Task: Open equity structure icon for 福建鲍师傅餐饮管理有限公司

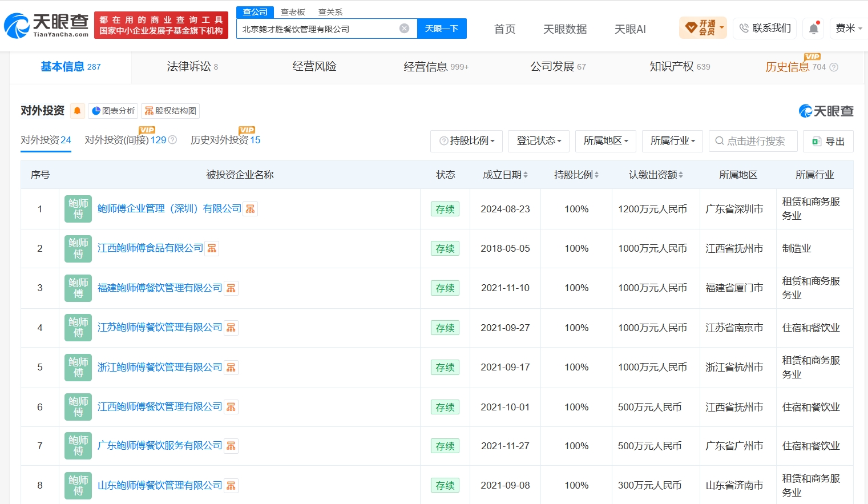Action: [231, 288]
